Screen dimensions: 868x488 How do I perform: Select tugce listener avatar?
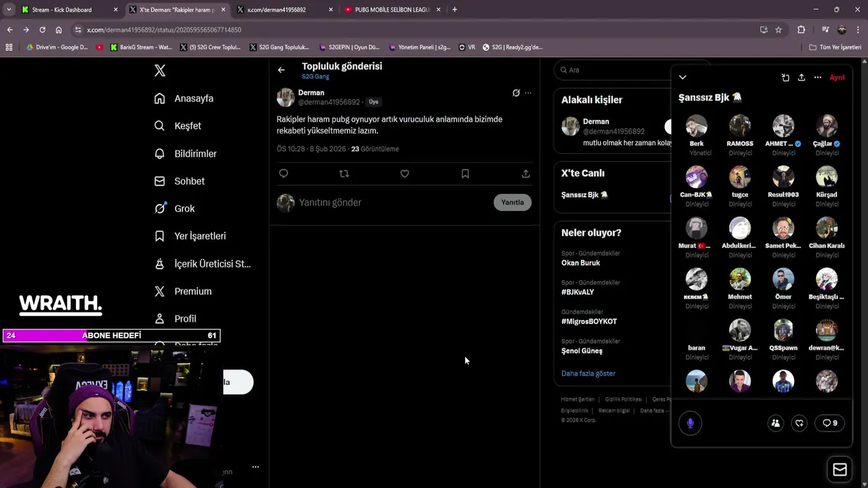coord(740,177)
